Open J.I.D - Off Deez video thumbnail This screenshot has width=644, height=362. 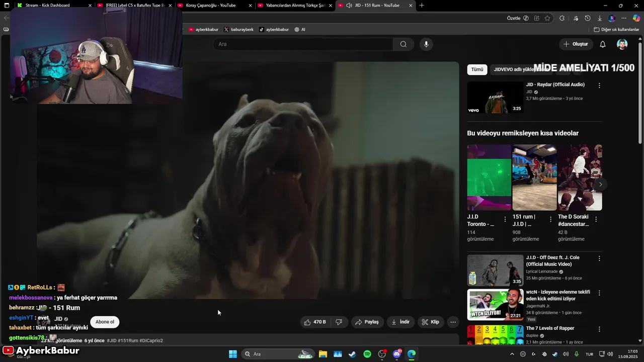point(495,270)
